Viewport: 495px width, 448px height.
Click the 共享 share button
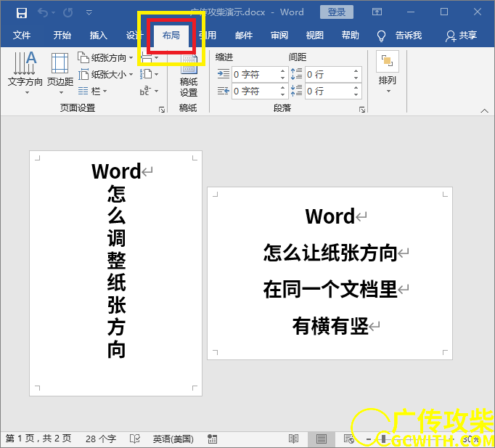[461, 36]
